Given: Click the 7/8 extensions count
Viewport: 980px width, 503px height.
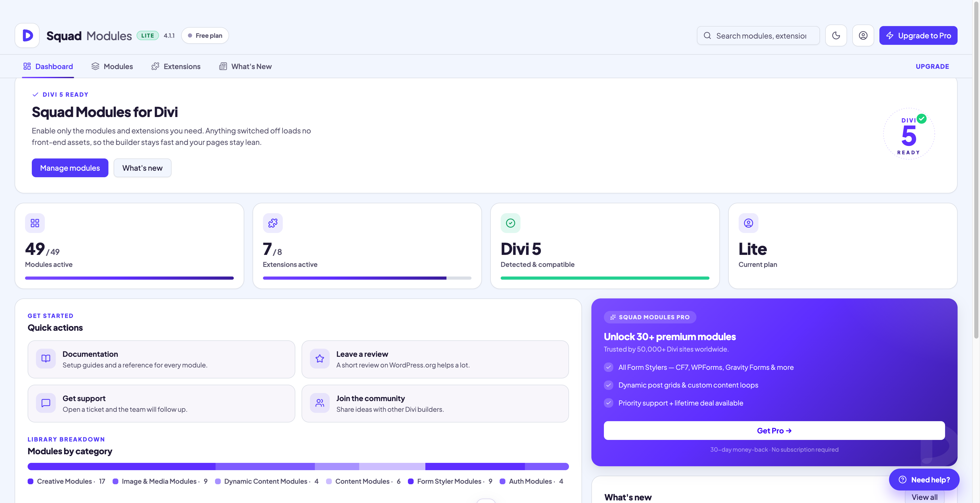Looking at the screenshot, I should [272, 249].
